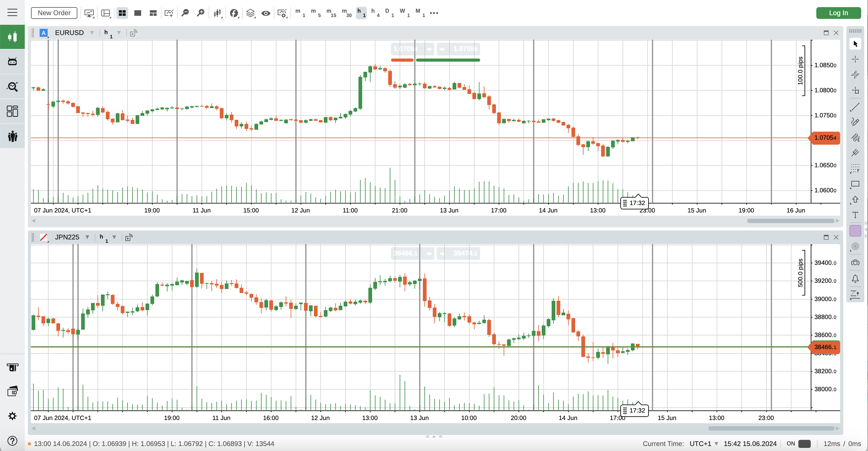868x451 pixels.
Task: Select the rectangle shape drawing tool
Action: click(x=855, y=184)
